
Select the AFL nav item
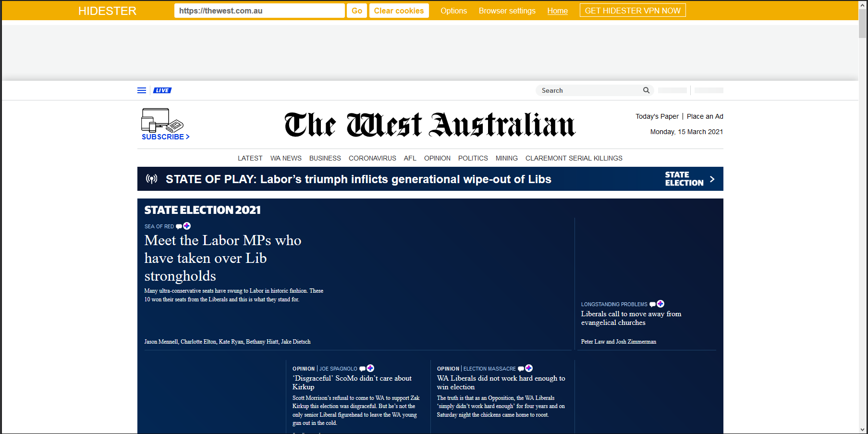[x=410, y=158]
